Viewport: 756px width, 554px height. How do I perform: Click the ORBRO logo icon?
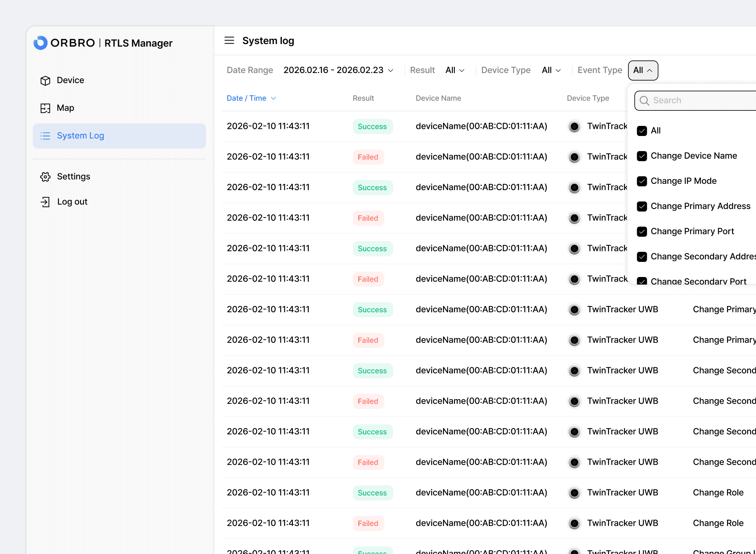(x=40, y=43)
